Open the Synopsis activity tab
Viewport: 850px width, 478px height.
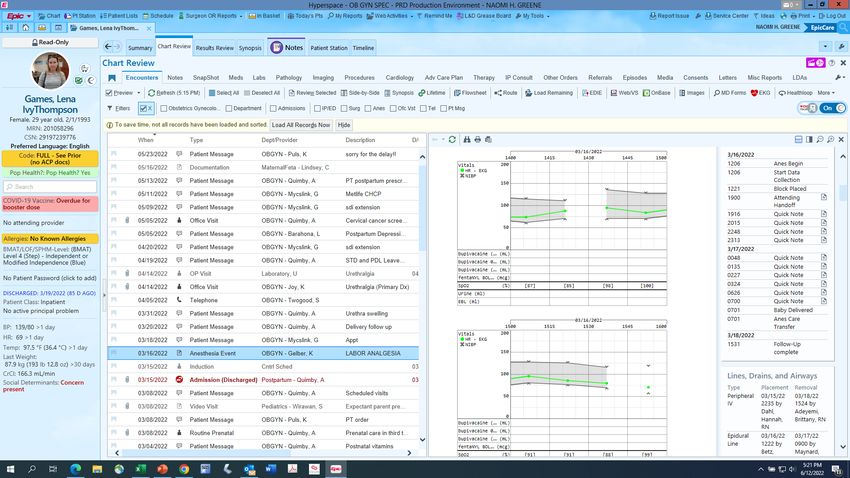click(250, 48)
